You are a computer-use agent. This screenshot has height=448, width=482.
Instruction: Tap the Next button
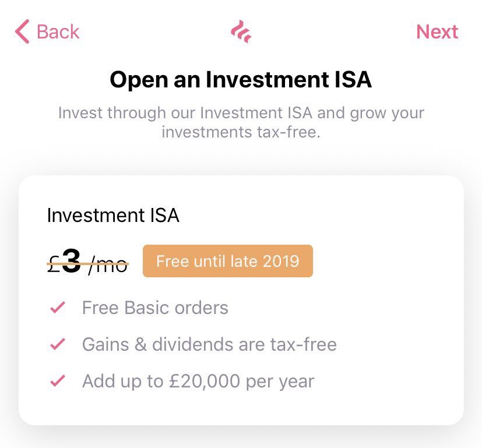(x=437, y=31)
